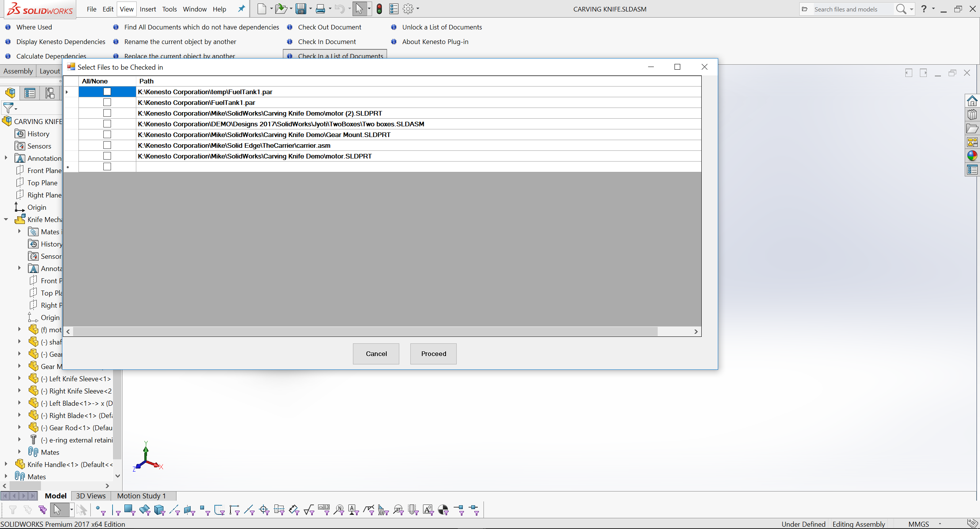
Task: Check box for Kenesto Corporation\FuelTank1.par row
Action: tap(107, 103)
